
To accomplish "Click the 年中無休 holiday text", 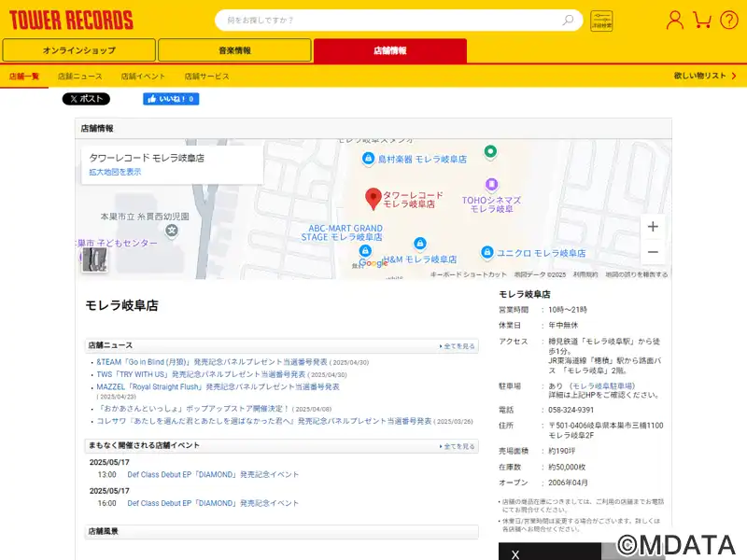I will click(563, 325).
